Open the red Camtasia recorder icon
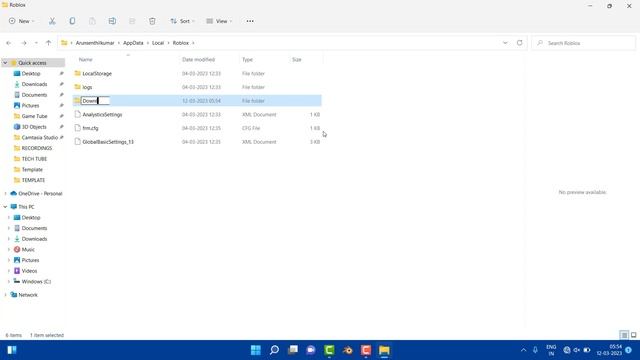Screen dimensions: 640x360 pos(366,350)
